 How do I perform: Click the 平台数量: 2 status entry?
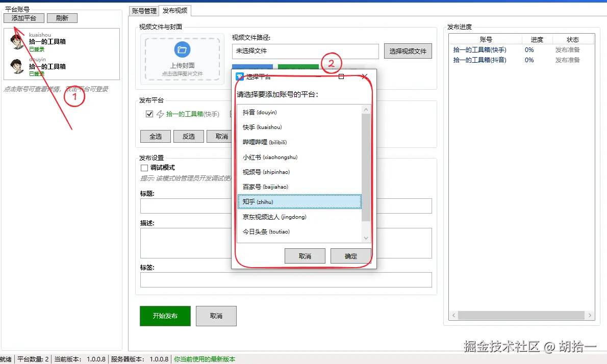pos(33,359)
